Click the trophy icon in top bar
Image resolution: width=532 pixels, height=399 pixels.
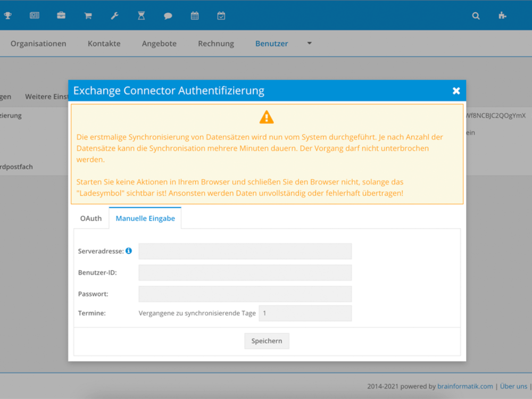click(7, 16)
